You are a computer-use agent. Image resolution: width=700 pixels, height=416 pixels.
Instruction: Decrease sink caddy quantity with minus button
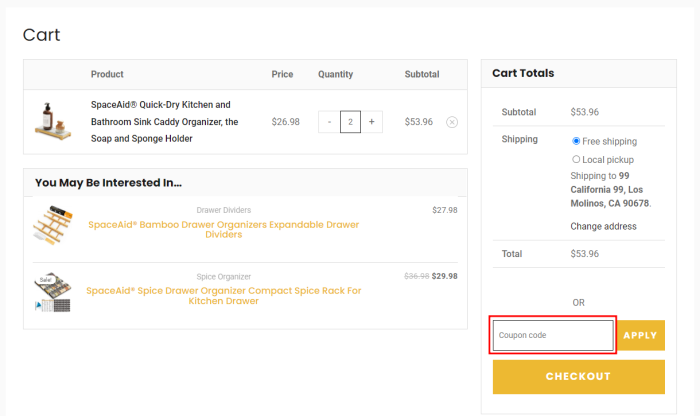click(x=329, y=122)
